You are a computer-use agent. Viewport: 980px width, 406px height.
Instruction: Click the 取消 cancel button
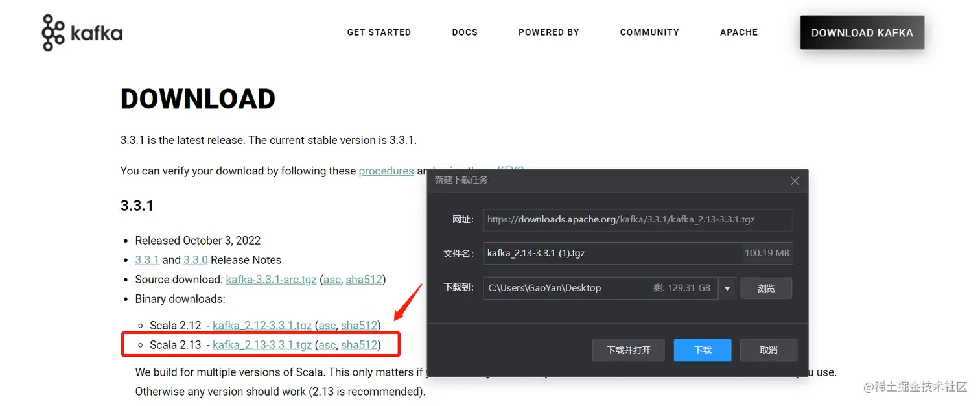coord(769,350)
